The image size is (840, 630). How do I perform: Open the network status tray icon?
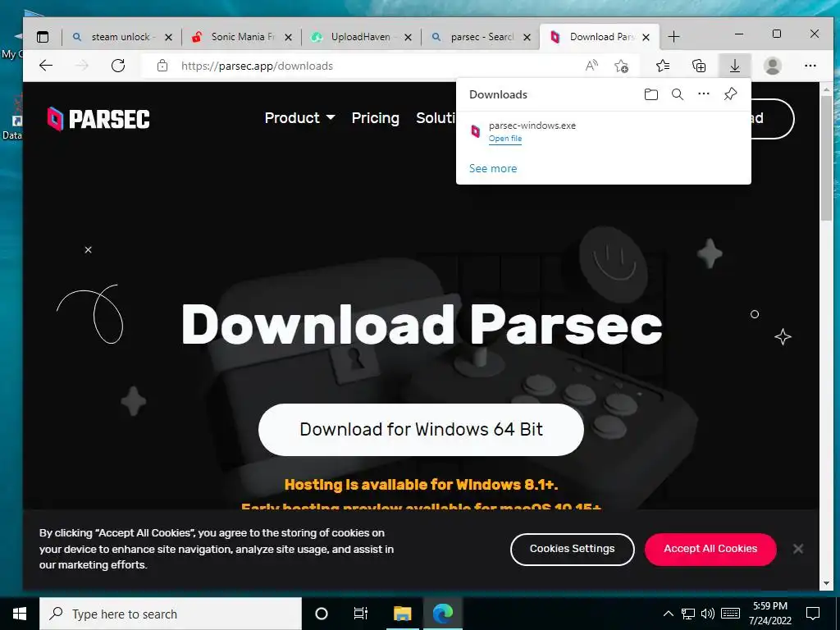click(x=688, y=614)
